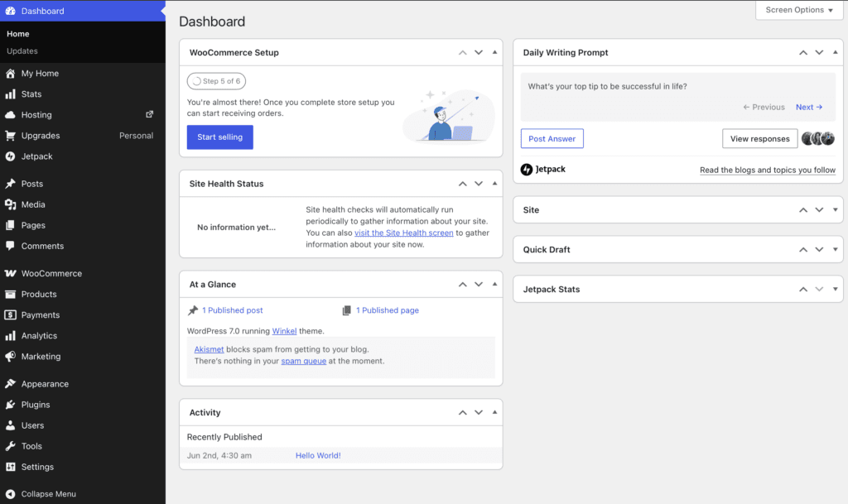
Task: Move Site Health Status panel up
Action: tap(462, 184)
